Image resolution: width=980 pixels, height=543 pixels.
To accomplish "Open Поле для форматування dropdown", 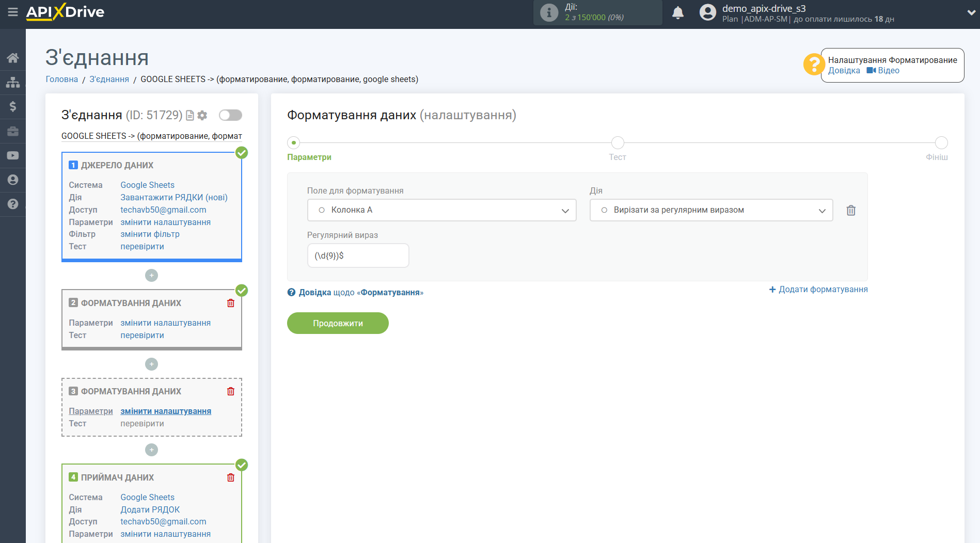I will 441,210.
